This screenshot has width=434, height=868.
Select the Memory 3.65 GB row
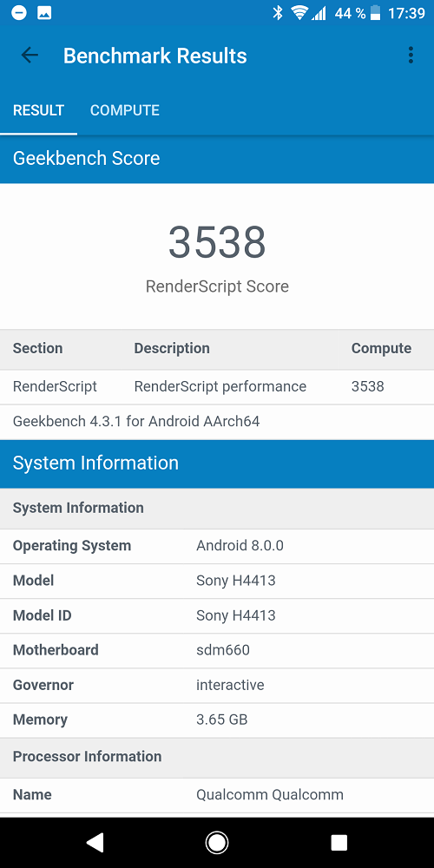tap(217, 720)
